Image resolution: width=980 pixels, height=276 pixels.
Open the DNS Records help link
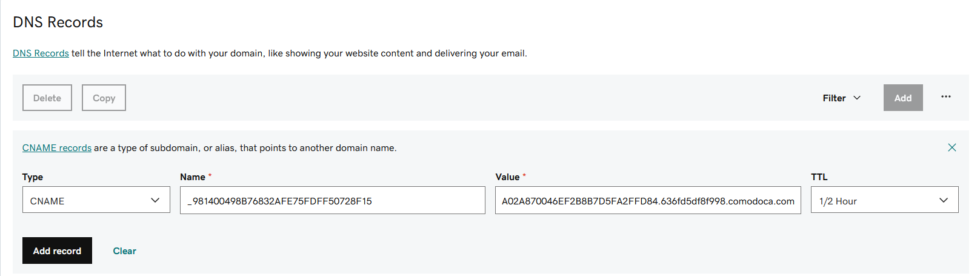(41, 53)
